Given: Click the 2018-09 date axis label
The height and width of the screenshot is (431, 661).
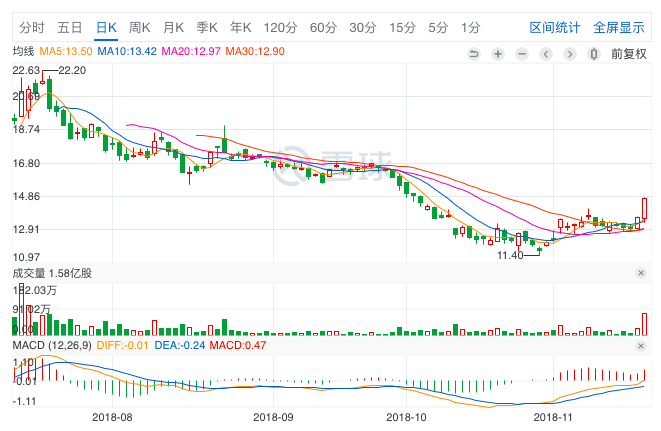Looking at the screenshot, I should point(273,418).
